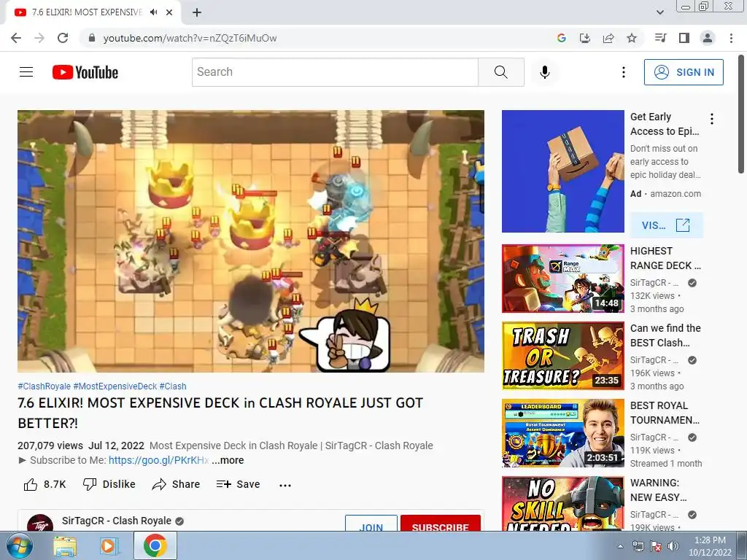Click the install app icon in the address bar
This screenshot has height=560, width=747.
click(x=584, y=38)
